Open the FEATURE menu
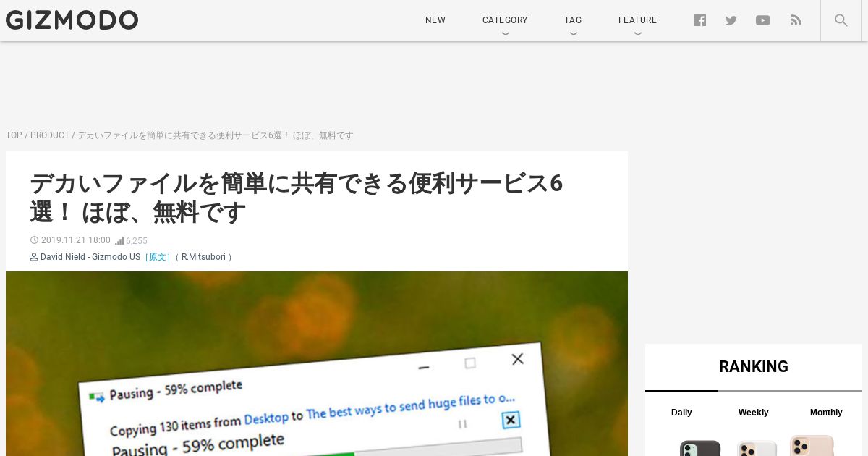Screen dimensions: 868x456 point(637,20)
